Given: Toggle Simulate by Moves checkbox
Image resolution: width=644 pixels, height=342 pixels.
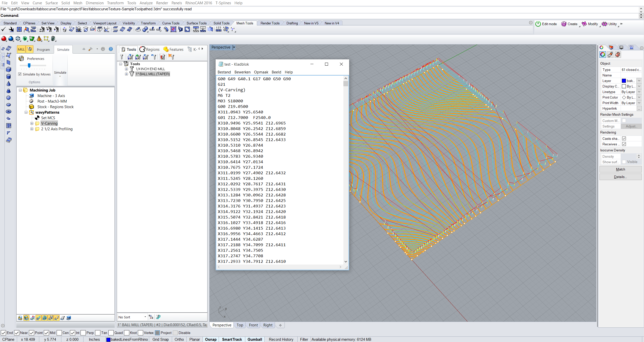Looking at the screenshot, I should 20,74.
